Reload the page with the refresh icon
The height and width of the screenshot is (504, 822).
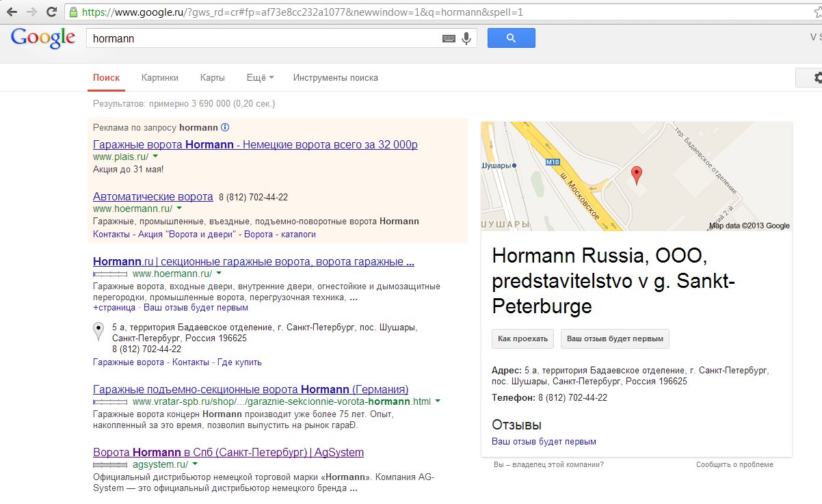52,12
